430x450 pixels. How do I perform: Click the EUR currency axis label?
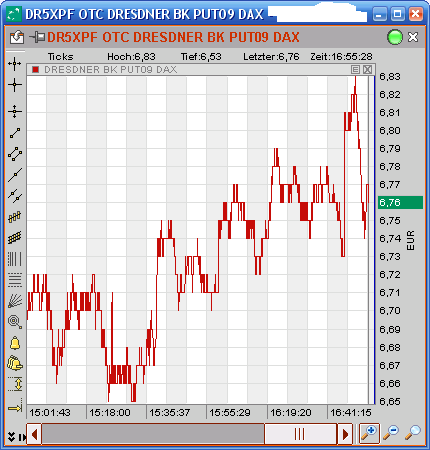pyautogui.click(x=410, y=240)
